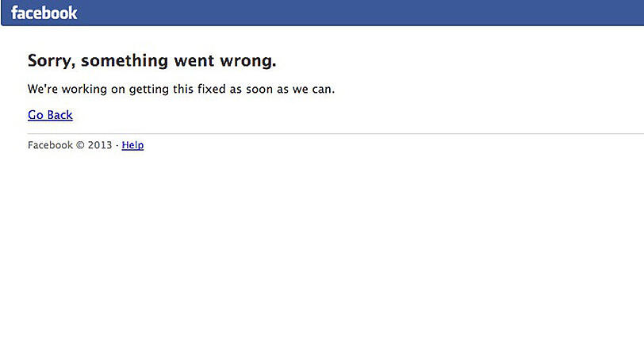Click the word "fixed" in the message

(212, 89)
